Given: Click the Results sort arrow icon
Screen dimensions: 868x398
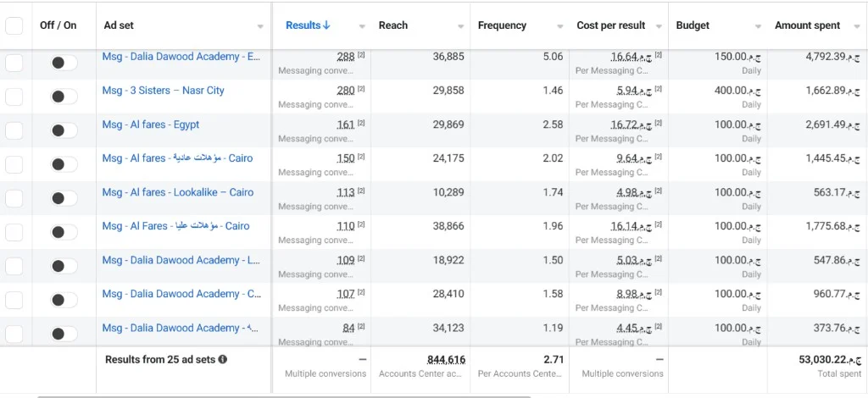Looking at the screenshot, I should [326, 25].
